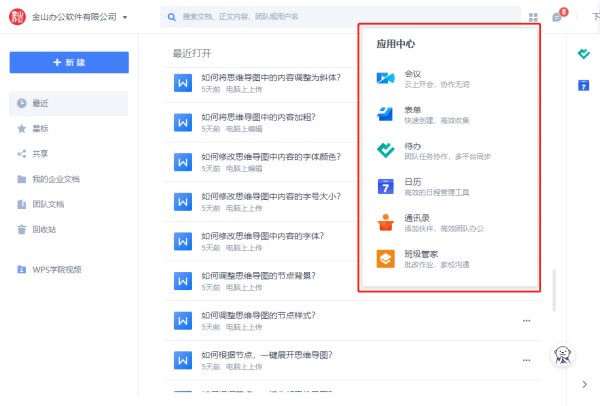Open the messages icon with red badge

click(x=558, y=17)
